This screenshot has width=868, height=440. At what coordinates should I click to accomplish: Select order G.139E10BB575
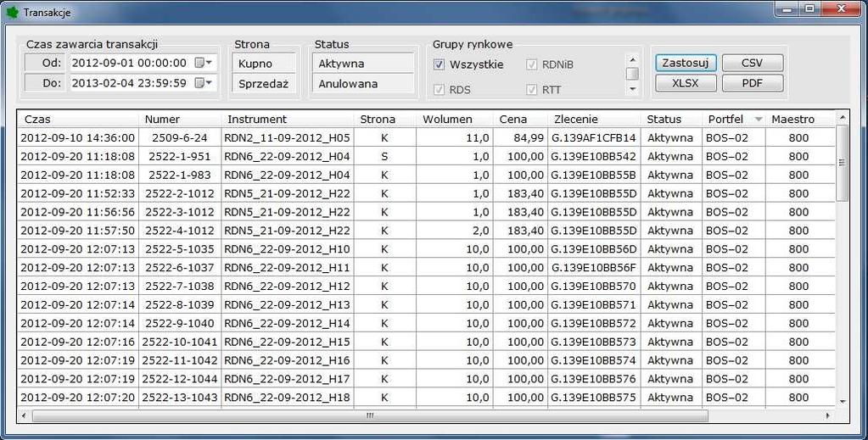click(594, 398)
